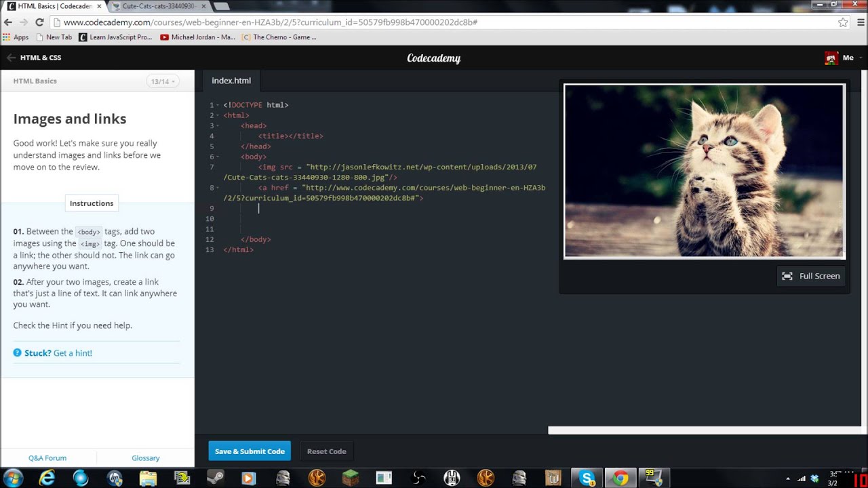This screenshot has width=868, height=488.
Task: Open the Q&A Forum link
Action: [x=47, y=458]
